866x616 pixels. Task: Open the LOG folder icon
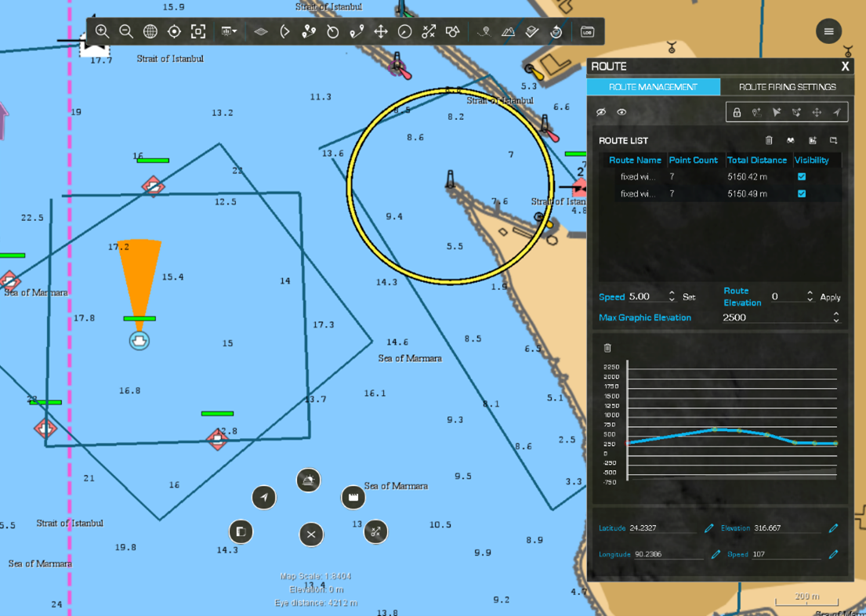587,31
